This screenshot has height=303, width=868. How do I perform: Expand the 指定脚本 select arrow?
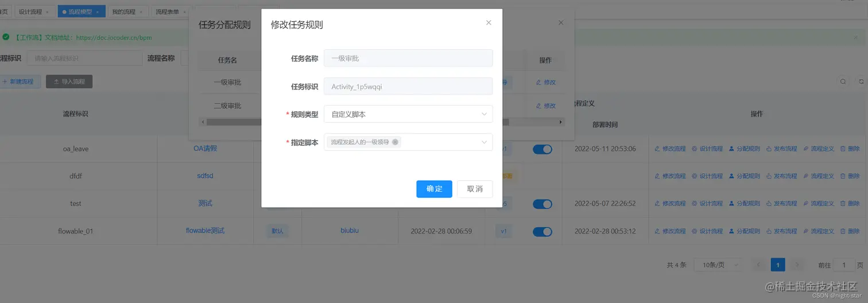click(484, 142)
